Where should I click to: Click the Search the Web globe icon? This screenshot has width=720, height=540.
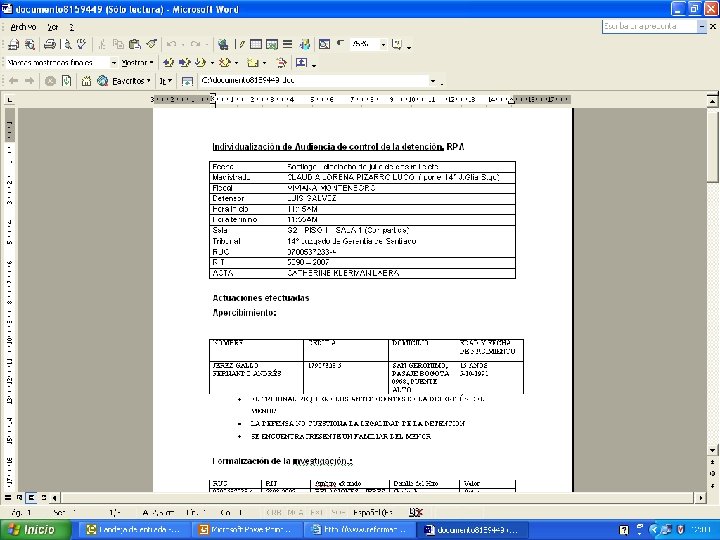tap(102, 81)
